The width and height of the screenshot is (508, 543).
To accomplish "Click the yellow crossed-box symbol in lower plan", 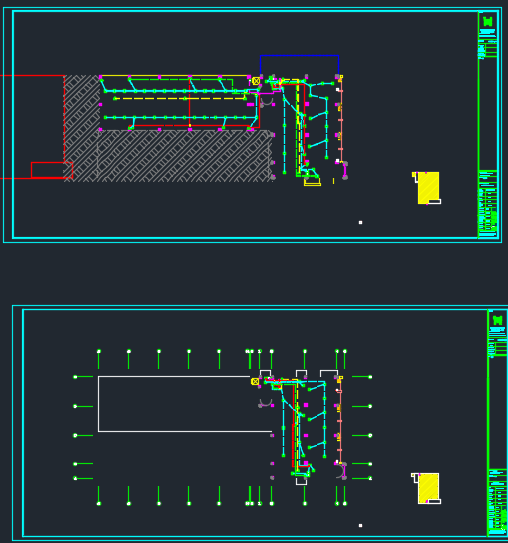I will click(x=255, y=381).
